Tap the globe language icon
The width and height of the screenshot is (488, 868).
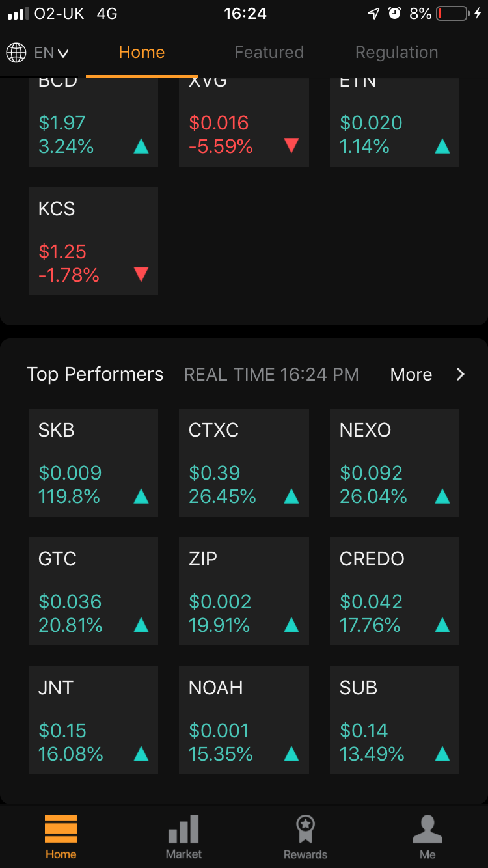(x=16, y=52)
